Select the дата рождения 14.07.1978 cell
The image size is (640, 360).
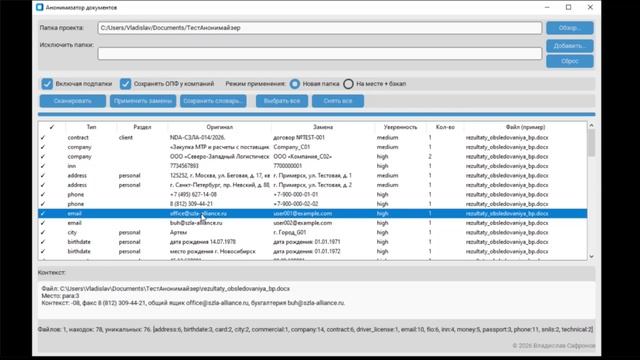(202, 242)
